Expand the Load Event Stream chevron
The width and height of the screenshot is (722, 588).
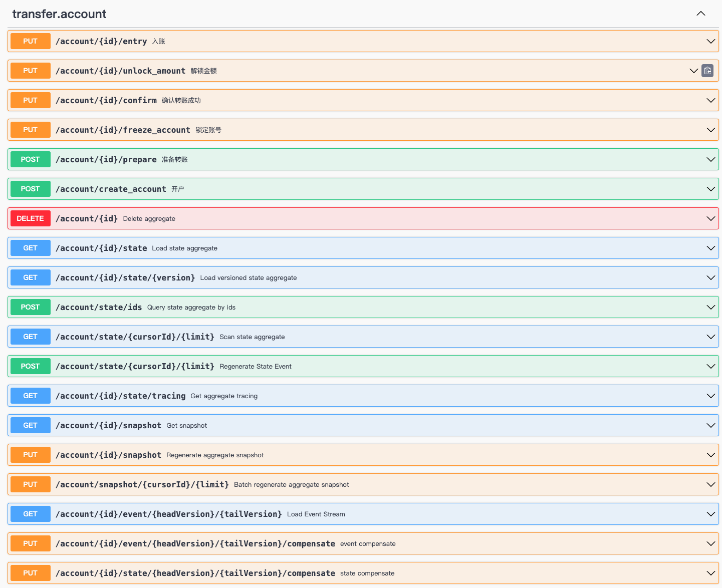[x=710, y=514]
